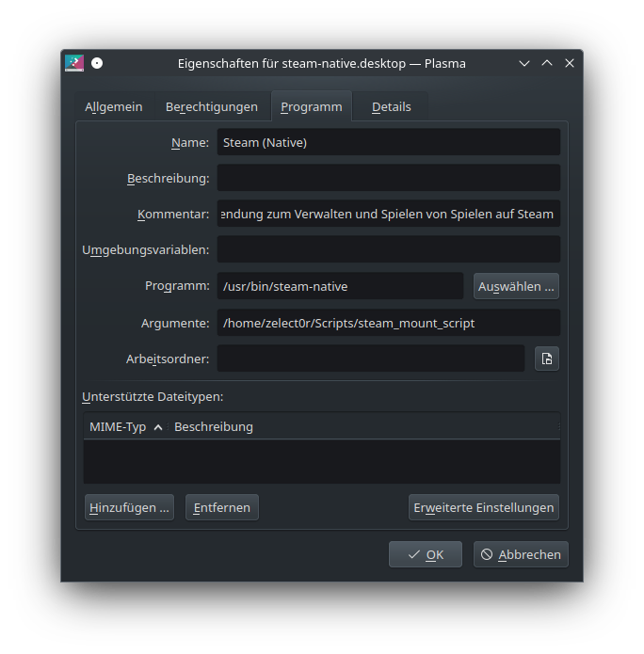
Task: Click into the Kommentar field
Action: tap(389, 214)
